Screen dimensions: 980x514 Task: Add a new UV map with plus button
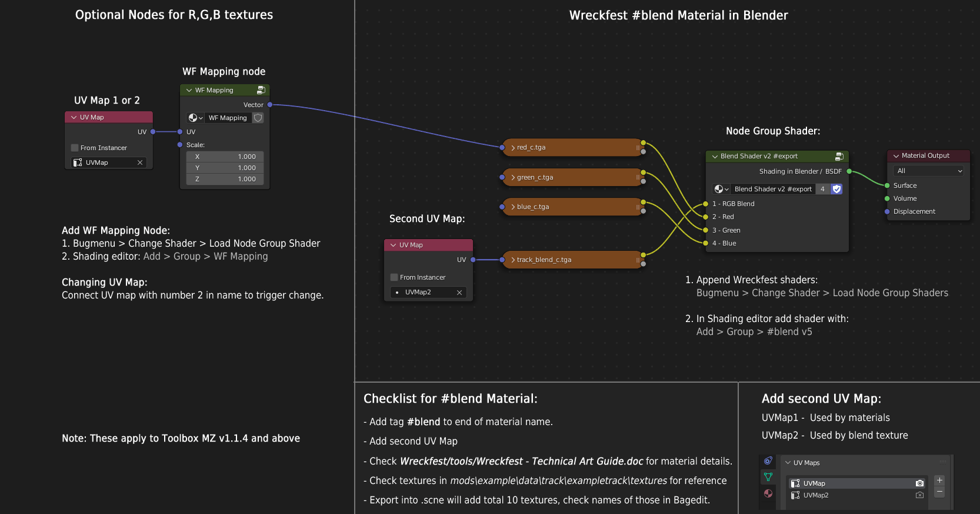click(939, 480)
